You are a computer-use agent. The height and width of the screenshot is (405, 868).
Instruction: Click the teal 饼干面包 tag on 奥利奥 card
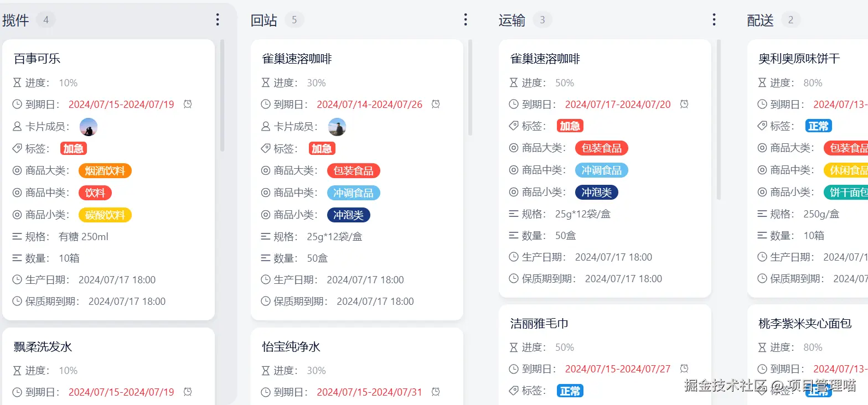846,193
